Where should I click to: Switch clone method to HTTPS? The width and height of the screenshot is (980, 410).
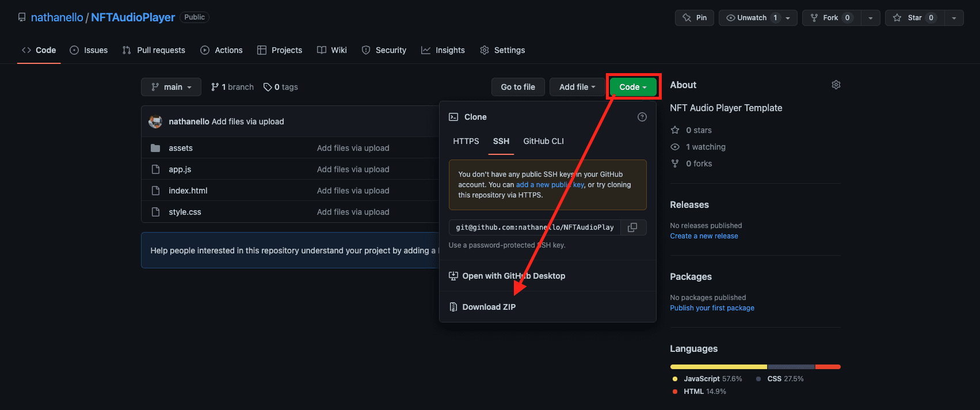(x=466, y=141)
